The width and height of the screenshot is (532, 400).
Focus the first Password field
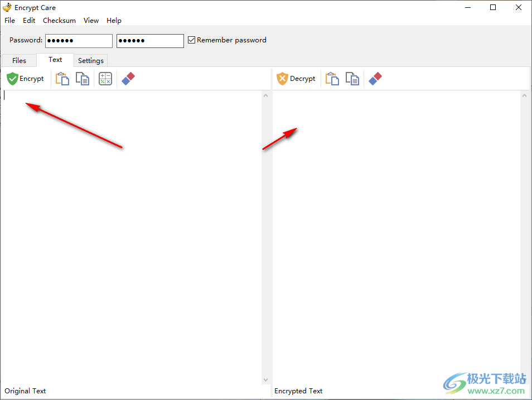79,41
